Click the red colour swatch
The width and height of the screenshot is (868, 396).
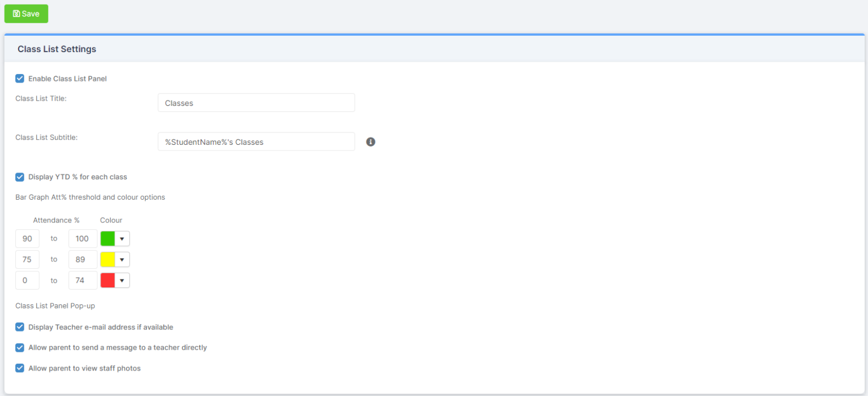108,281
